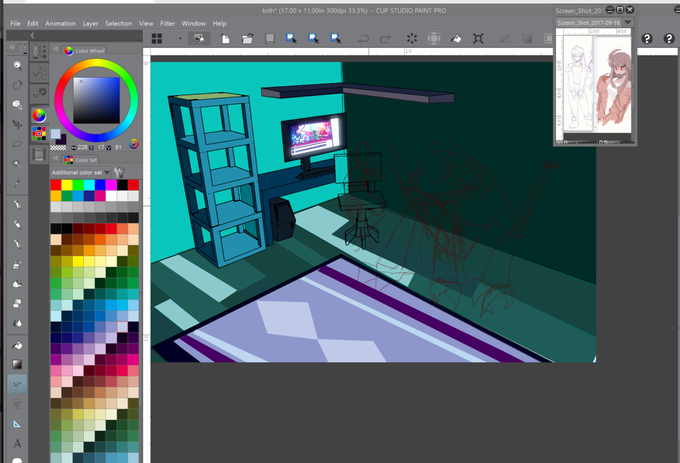Select the Rotate view tool

pyautogui.click(x=17, y=85)
